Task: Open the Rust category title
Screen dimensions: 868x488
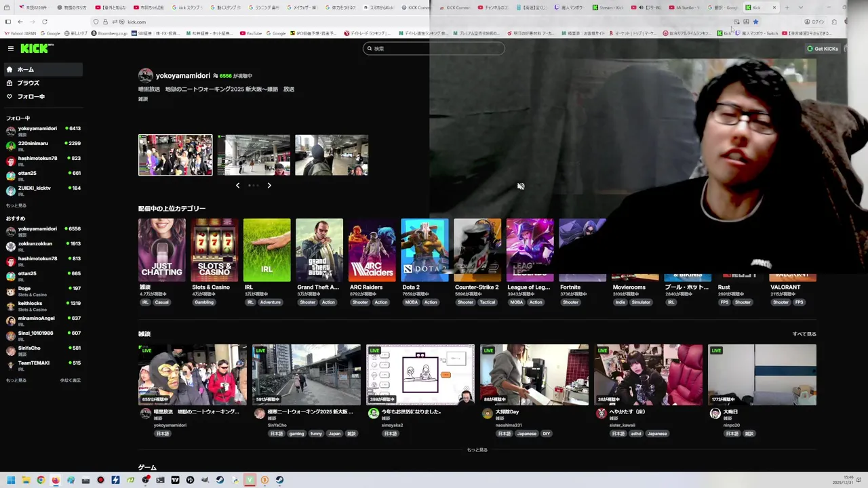Action: click(x=724, y=287)
